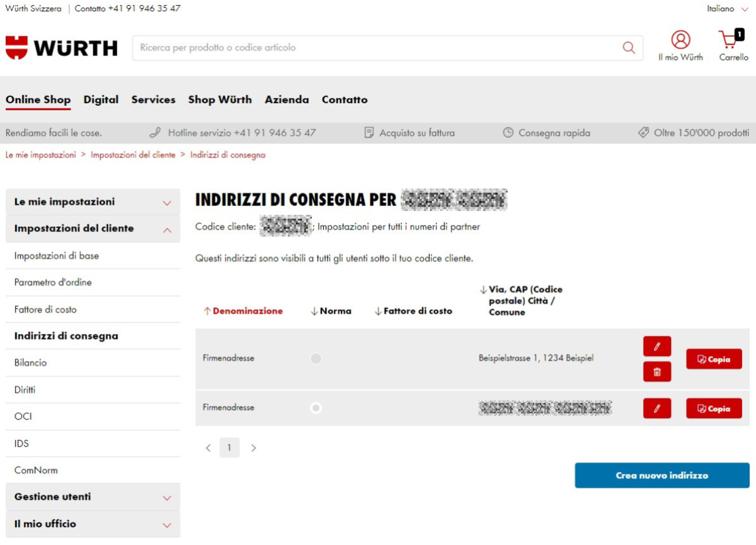Open Bilancio in sidebar
This screenshot has height=545, width=756.
(93, 363)
